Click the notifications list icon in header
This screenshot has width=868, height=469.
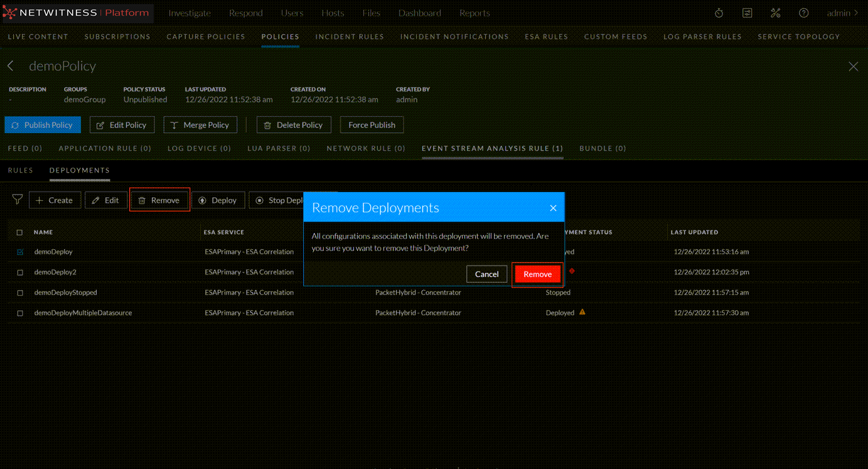[x=747, y=13]
